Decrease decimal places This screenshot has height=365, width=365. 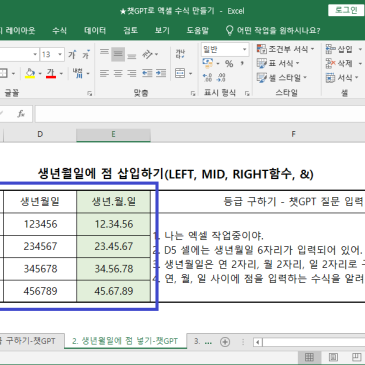pyautogui.click(x=221, y=77)
